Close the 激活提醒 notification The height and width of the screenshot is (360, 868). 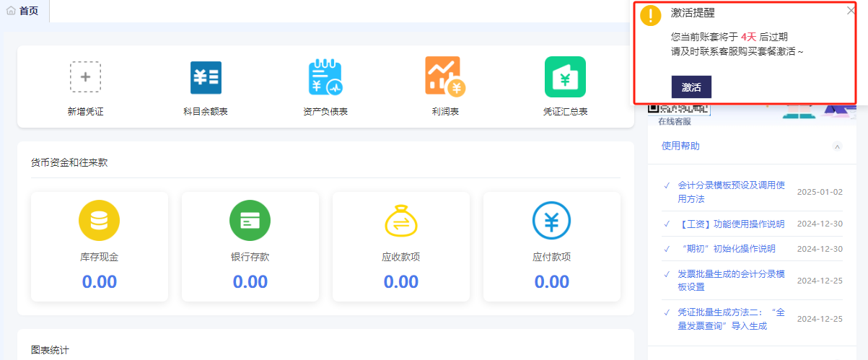pos(851,11)
